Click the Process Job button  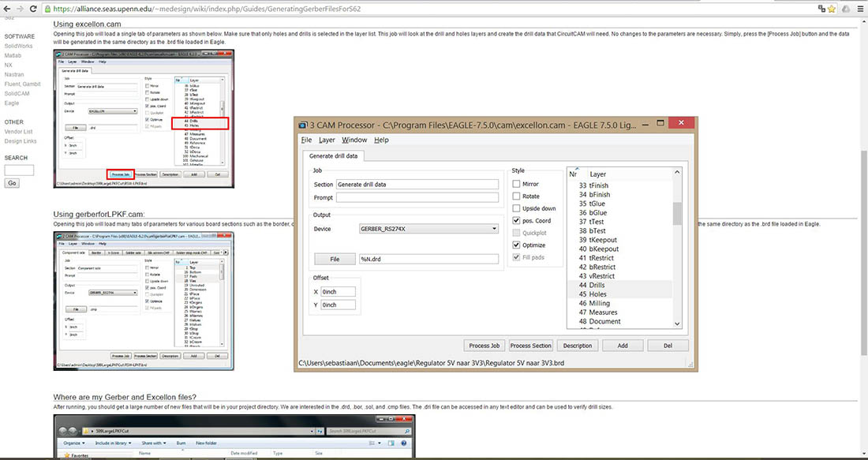click(x=484, y=346)
